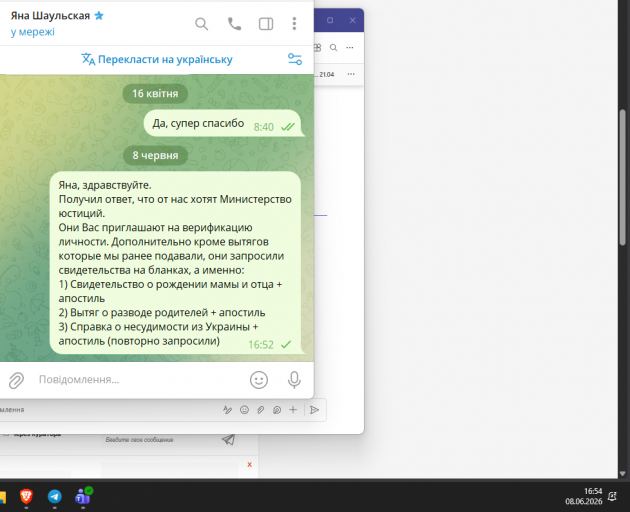Click the Teams compose attach paperclip

(260, 410)
